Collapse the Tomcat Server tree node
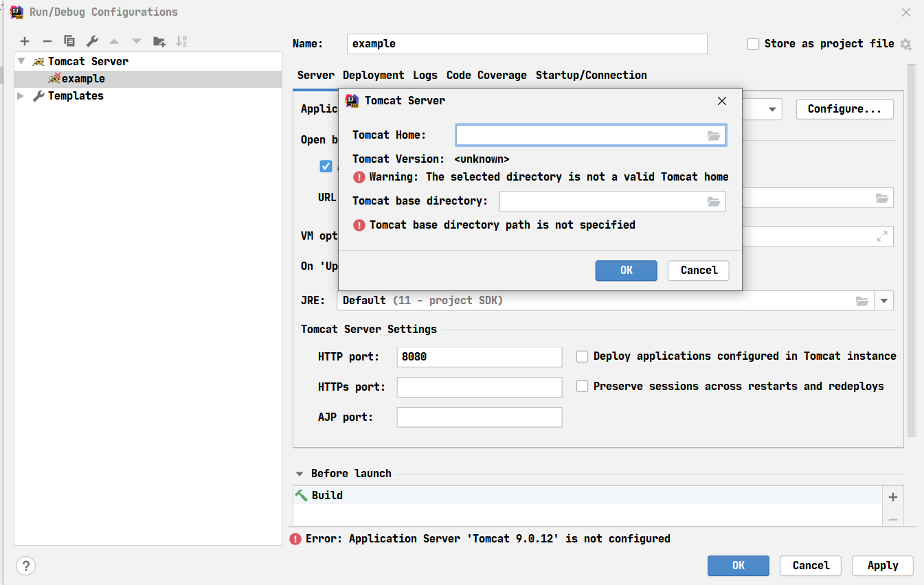 (21, 61)
